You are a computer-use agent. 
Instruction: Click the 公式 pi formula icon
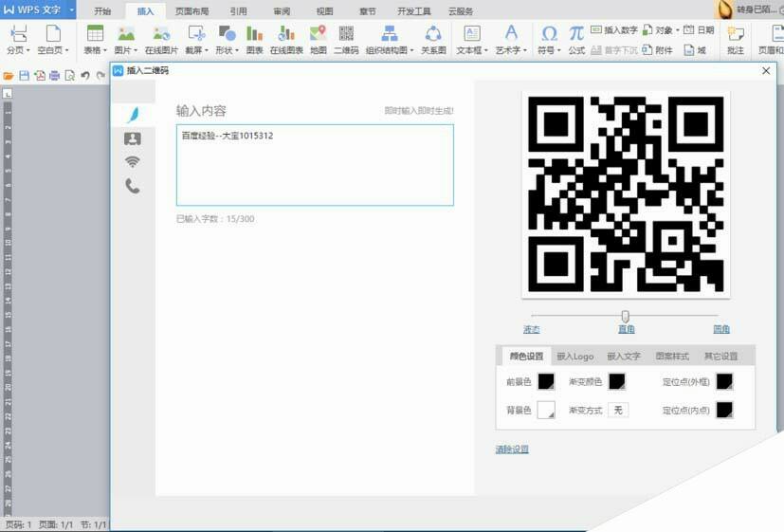[x=576, y=33]
